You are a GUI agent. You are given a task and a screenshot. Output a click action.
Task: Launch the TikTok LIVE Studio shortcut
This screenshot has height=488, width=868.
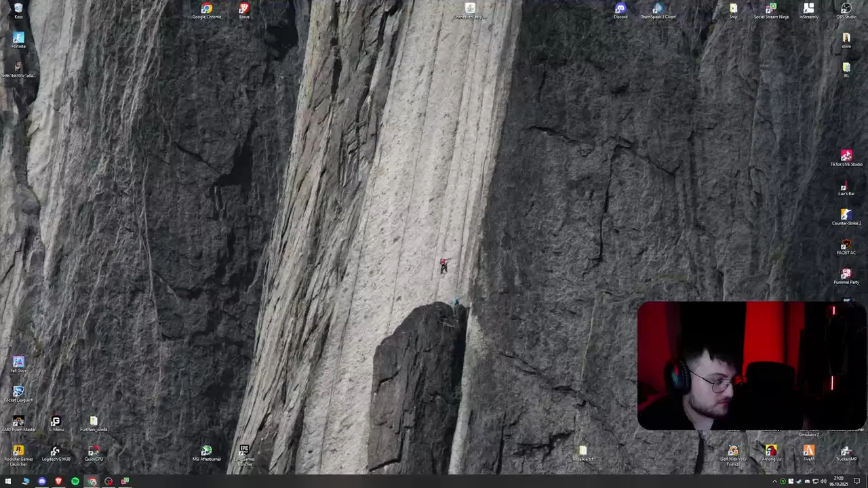(x=846, y=159)
